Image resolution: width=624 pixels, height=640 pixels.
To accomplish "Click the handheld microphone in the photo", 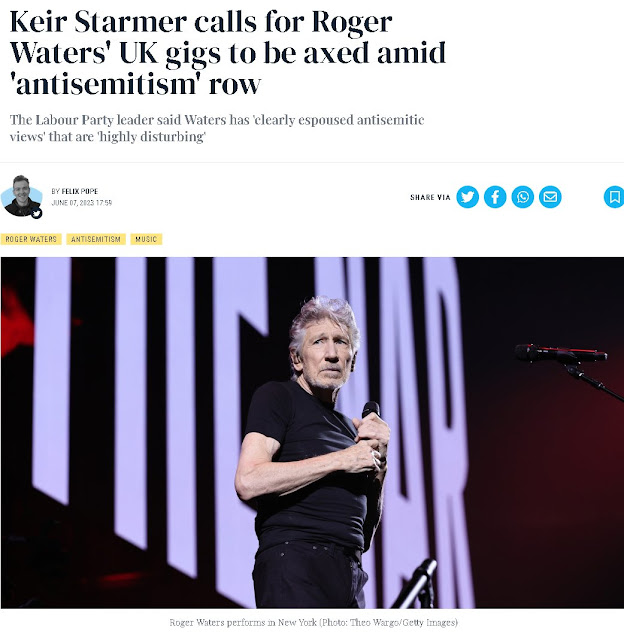I will click(371, 410).
